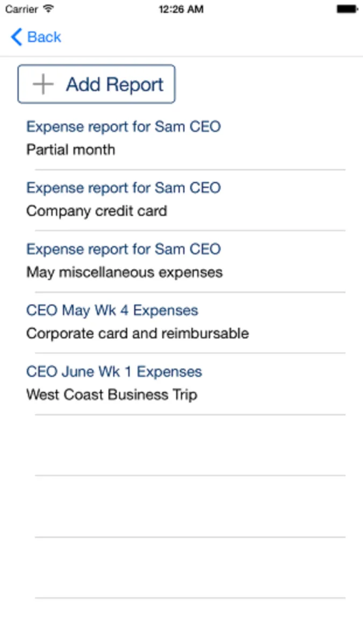The width and height of the screenshot is (363, 644).
Task: Click the battery icon in status bar
Action: (x=347, y=9)
